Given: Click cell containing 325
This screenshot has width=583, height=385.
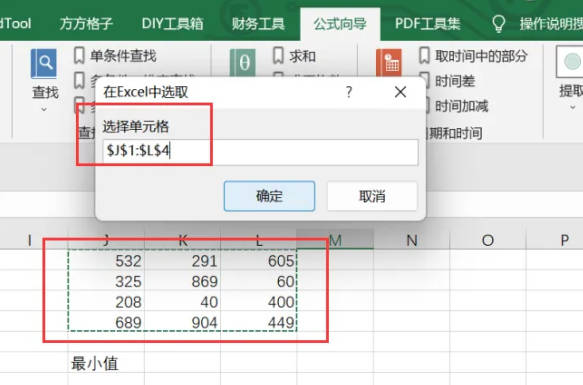Looking at the screenshot, I should [106, 281].
